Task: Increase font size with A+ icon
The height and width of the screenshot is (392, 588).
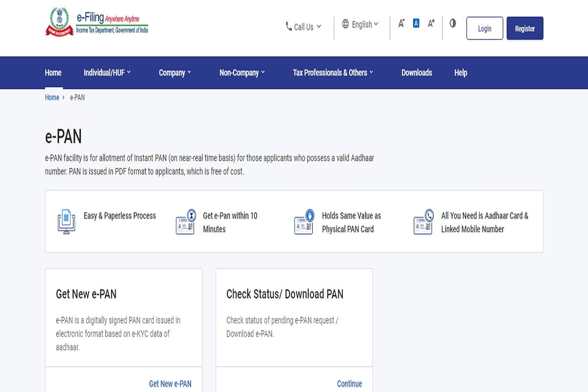Action: point(431,23)
